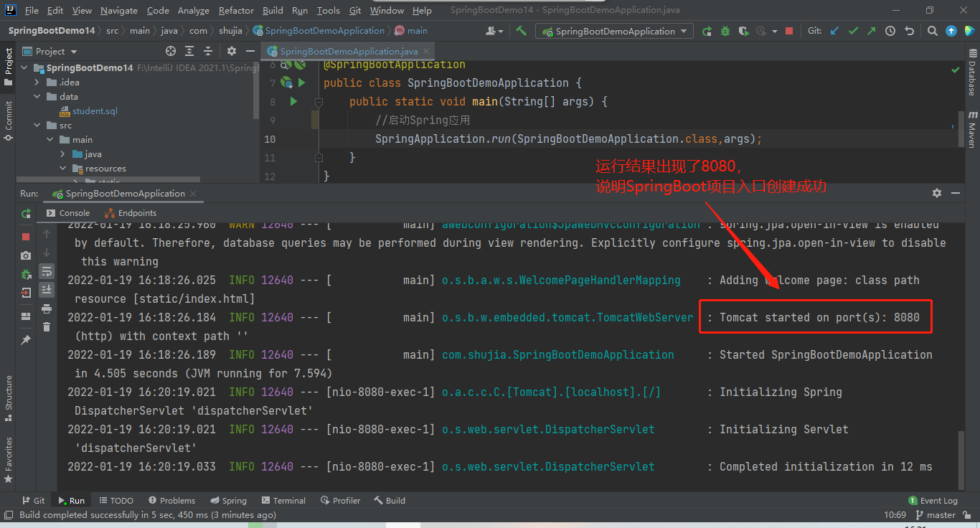Collapse the resources folder
Screen dimensions: 980x528
[64, 169]
